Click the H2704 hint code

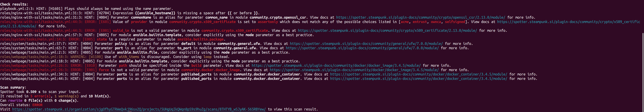coord(104,13)
